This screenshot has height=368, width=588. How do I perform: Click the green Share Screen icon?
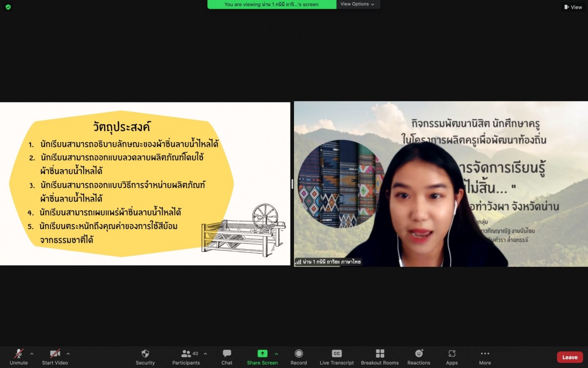coord(263,354)
